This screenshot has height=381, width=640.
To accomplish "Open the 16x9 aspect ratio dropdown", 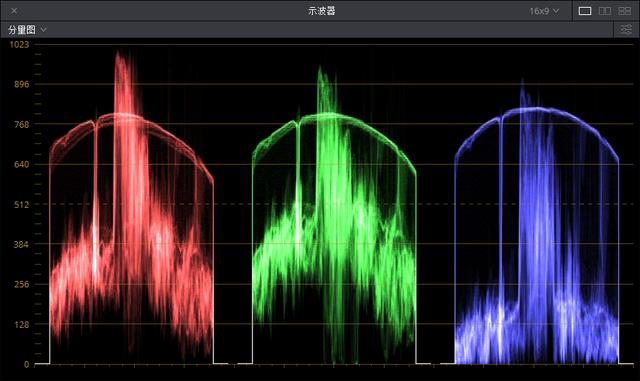I will (544, 11).
